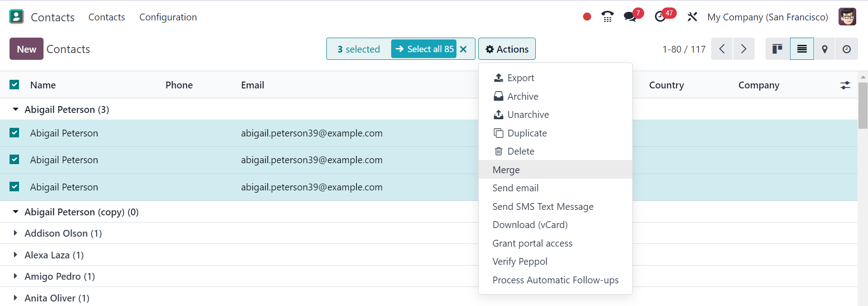
Task: Select Archive in the Actions menu
Action: (522, 96)
